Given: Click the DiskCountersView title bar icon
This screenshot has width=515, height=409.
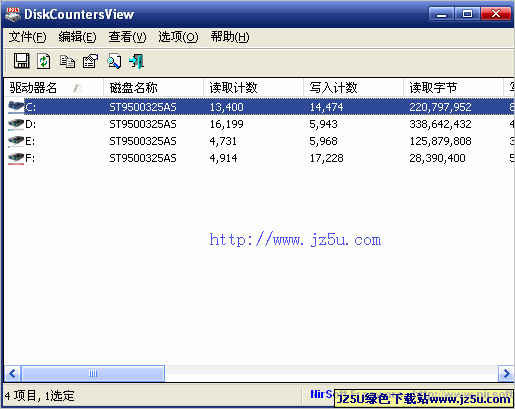Looking at the screenshot, I should pos(13,14).
